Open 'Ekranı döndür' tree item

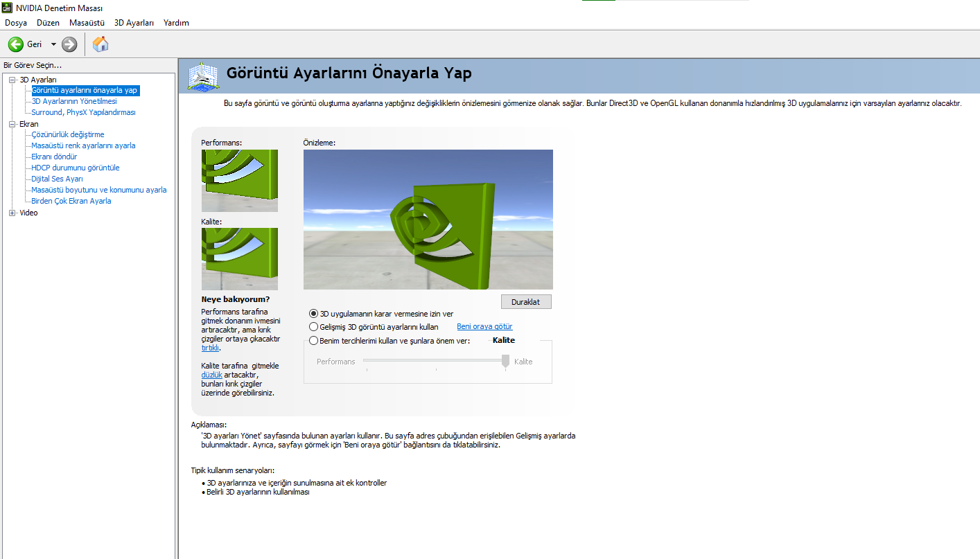tap(54, 157)
